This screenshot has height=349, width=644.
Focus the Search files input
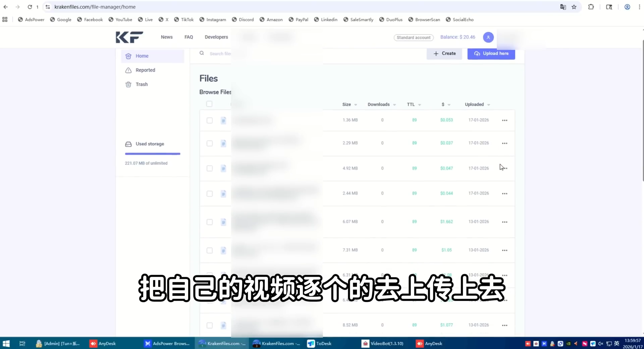coord(220,54)
